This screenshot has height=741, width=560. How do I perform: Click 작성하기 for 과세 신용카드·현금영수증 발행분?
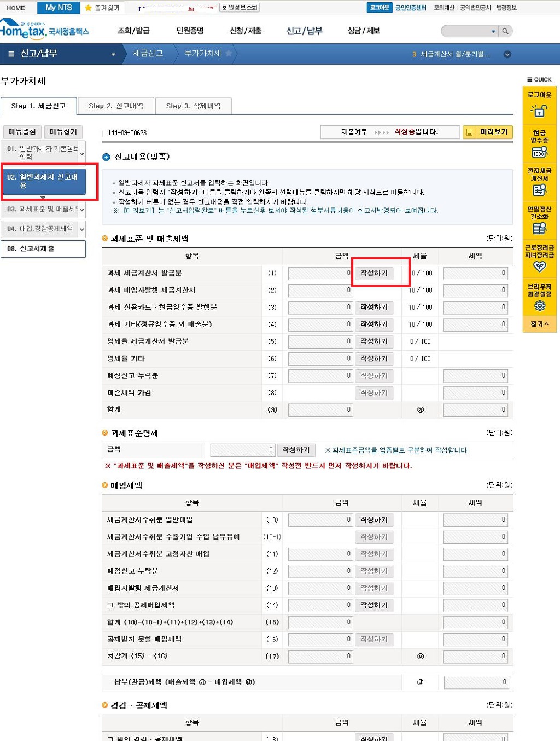coord(374,308)
